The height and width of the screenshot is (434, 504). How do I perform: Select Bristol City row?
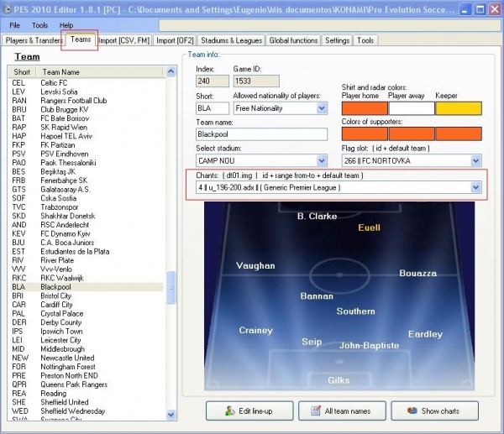tap(87, 295)
